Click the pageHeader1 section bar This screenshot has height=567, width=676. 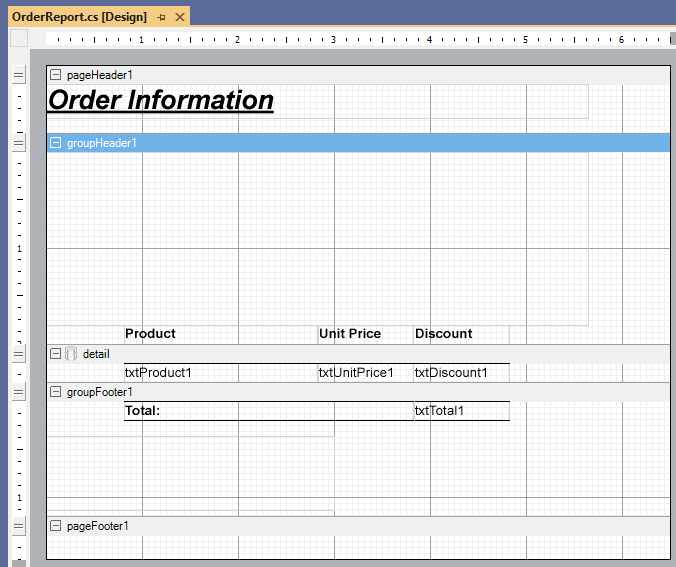pos(358,75)
